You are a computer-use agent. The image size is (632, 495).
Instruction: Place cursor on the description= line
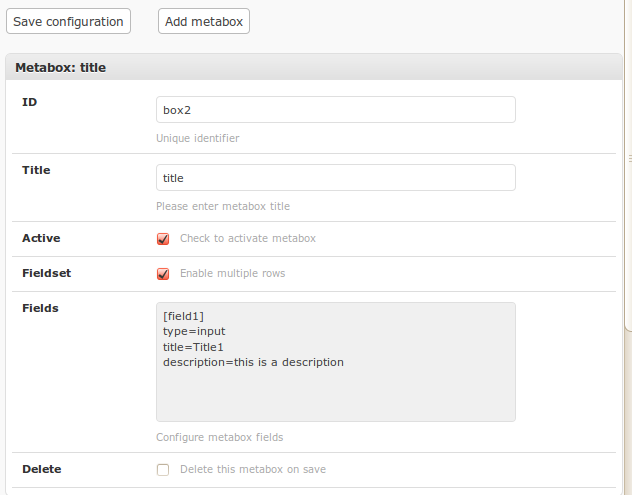pyautogui.click(x=253, y=362)
